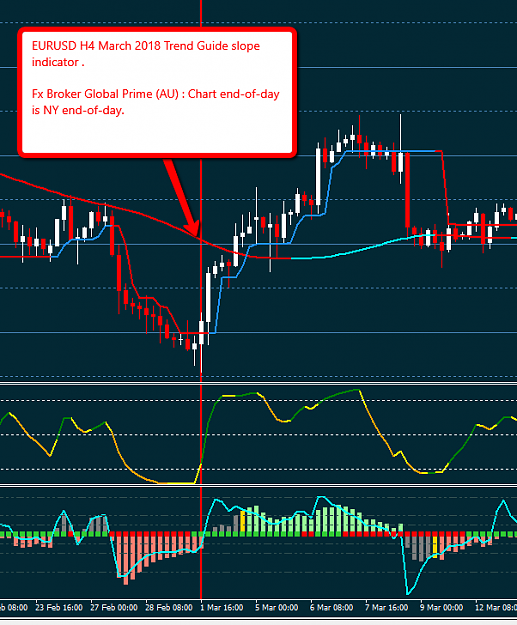This screenshot has height=625, width=517.
Task: Select the 9 Mar 00:00 date label
Action: (442, 608)
